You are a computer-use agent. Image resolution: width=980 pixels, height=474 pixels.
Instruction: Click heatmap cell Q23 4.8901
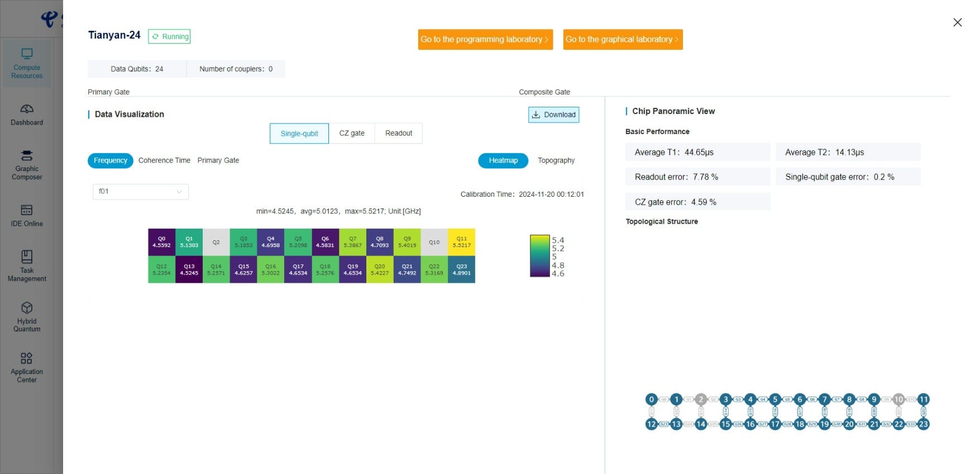point(462,269)
